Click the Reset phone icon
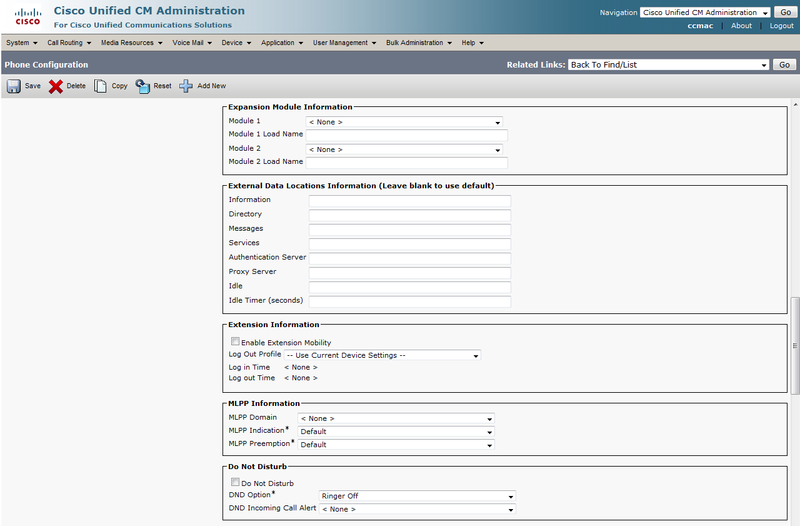The width and height of the screenshot is (800, 526). point(142,86)
